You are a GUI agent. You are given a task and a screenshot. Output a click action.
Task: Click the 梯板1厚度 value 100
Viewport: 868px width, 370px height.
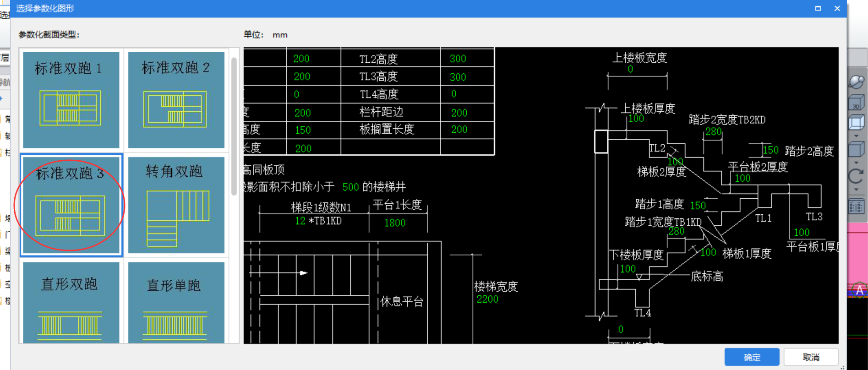click(708, 253)
